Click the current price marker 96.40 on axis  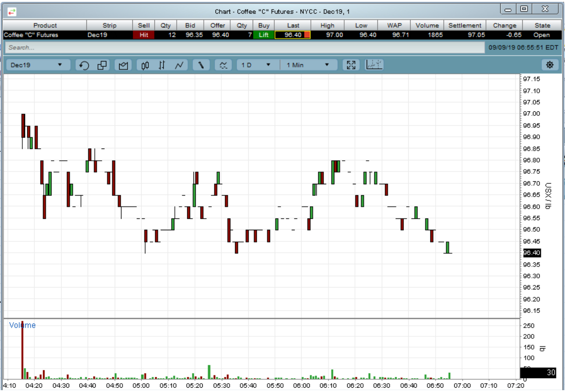tap(532, 253)
